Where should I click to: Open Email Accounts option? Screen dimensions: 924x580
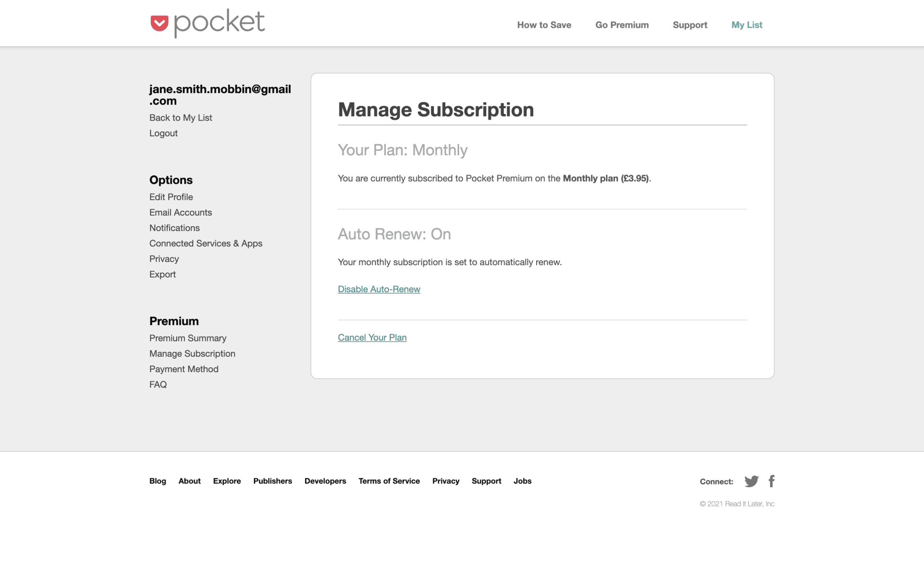(180, 212)
